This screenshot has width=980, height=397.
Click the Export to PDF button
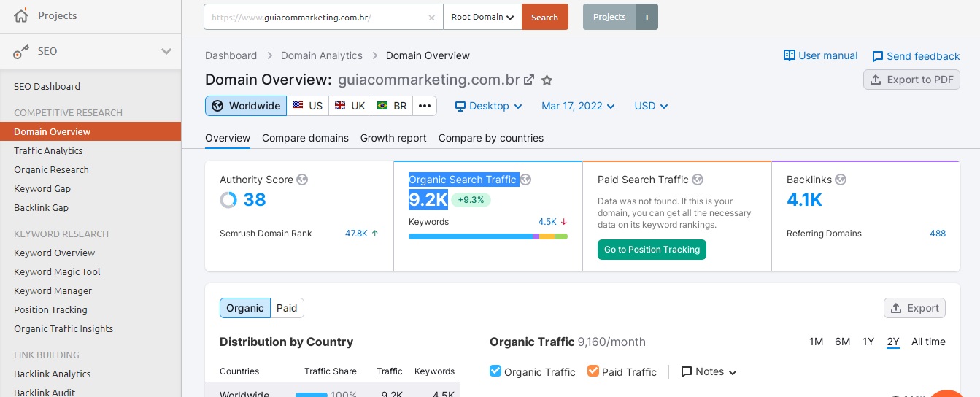[x=911, y=80]
